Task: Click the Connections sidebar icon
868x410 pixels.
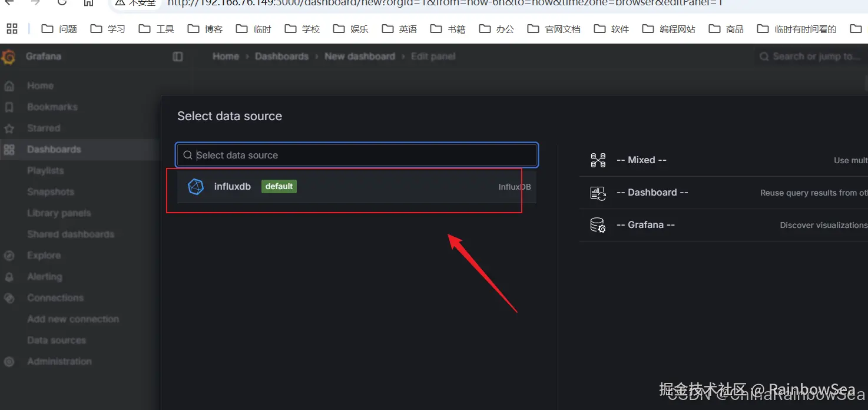Action: pos(9,298)
